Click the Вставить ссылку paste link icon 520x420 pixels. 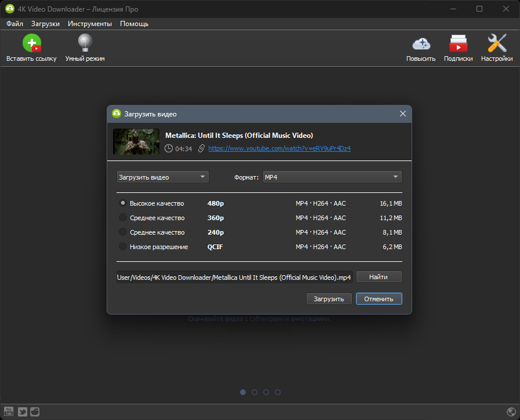tap(32, 43)
